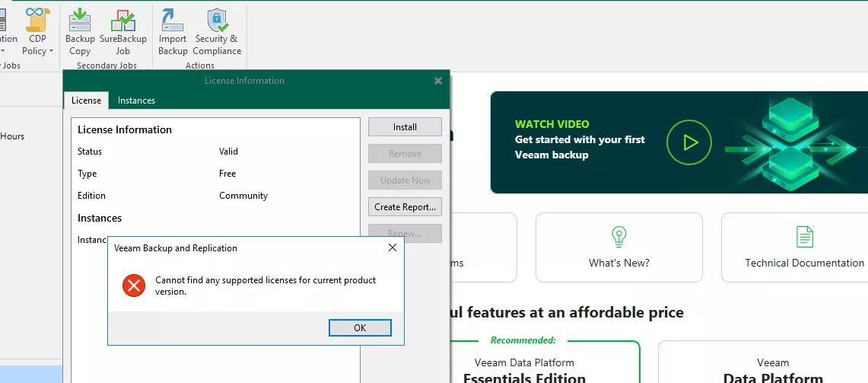This screenshot has height=383, width=868.
Task: Click the Install license button
Action: (x=405, y=127)
